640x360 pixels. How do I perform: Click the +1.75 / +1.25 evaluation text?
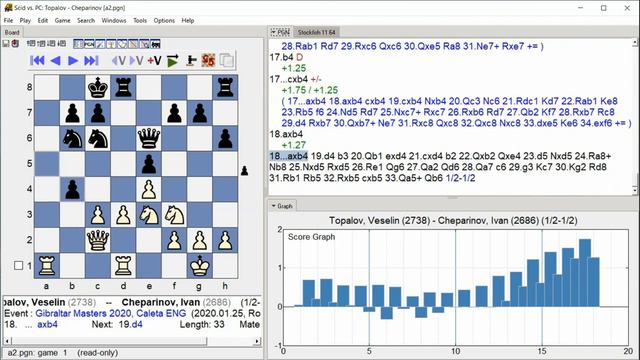(x=310, y=90)
